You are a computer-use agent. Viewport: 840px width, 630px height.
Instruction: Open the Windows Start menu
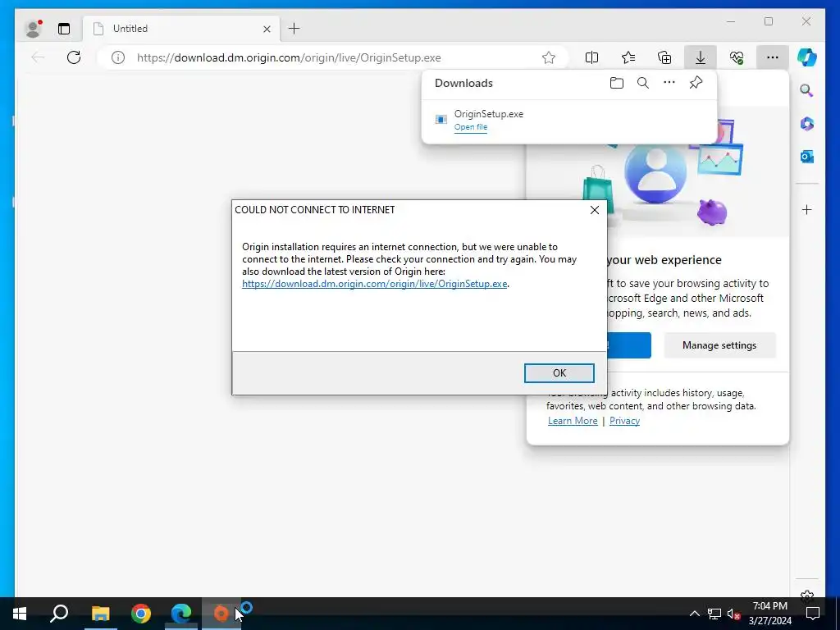[x=20, y=614]
